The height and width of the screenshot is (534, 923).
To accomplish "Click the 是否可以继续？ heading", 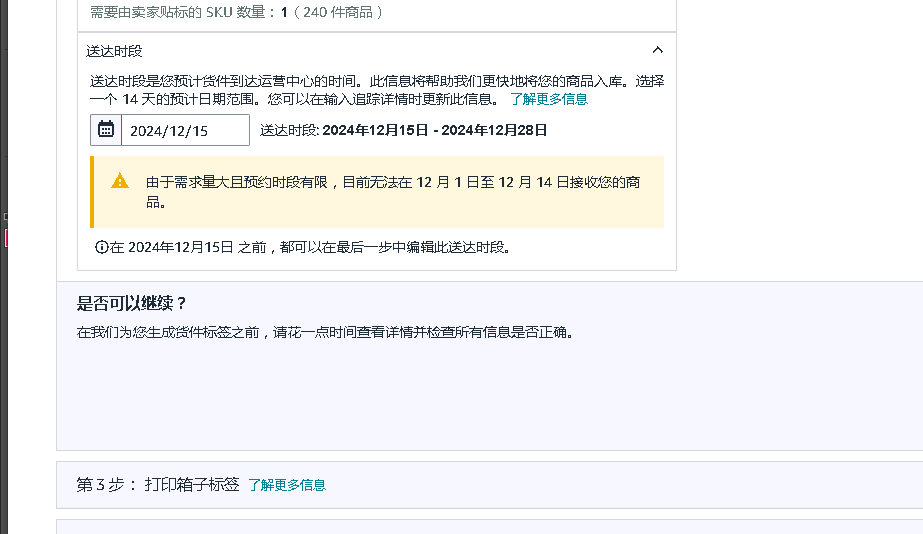I will 132,304.
